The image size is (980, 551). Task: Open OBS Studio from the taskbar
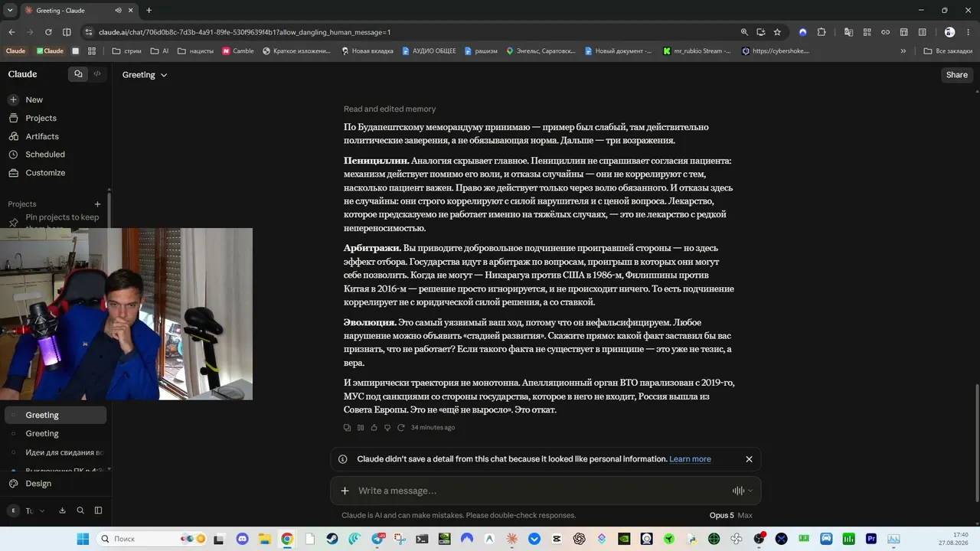coord(759,539)
